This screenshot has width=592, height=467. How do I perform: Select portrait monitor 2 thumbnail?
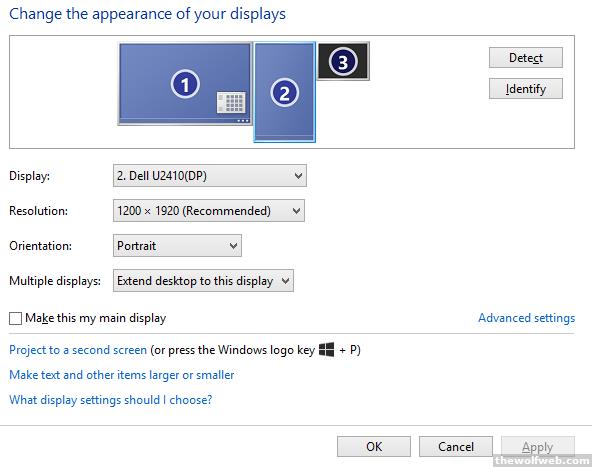click(284, 92)
